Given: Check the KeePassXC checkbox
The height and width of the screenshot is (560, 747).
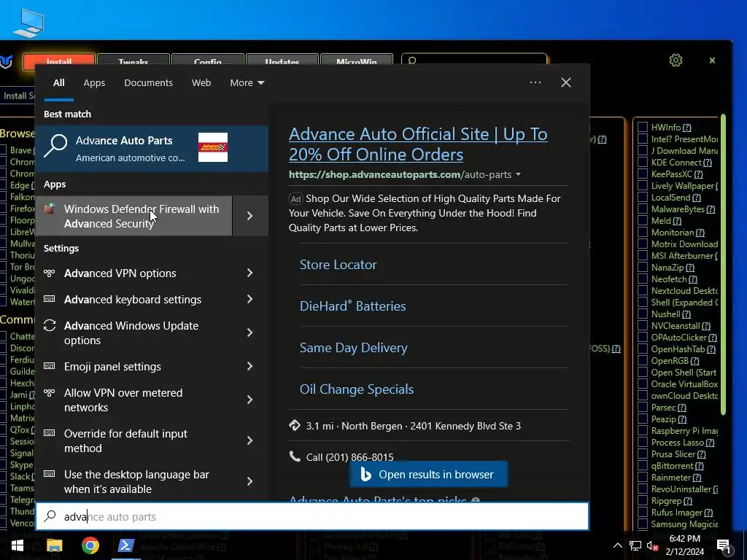Looking at the screenshot, I should tap(643, 174).
